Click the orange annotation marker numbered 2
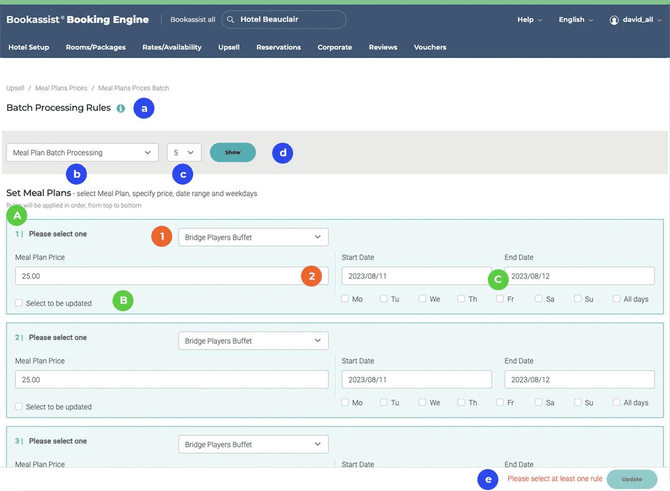This screenshot has width=670, height=491. (312, 276)
